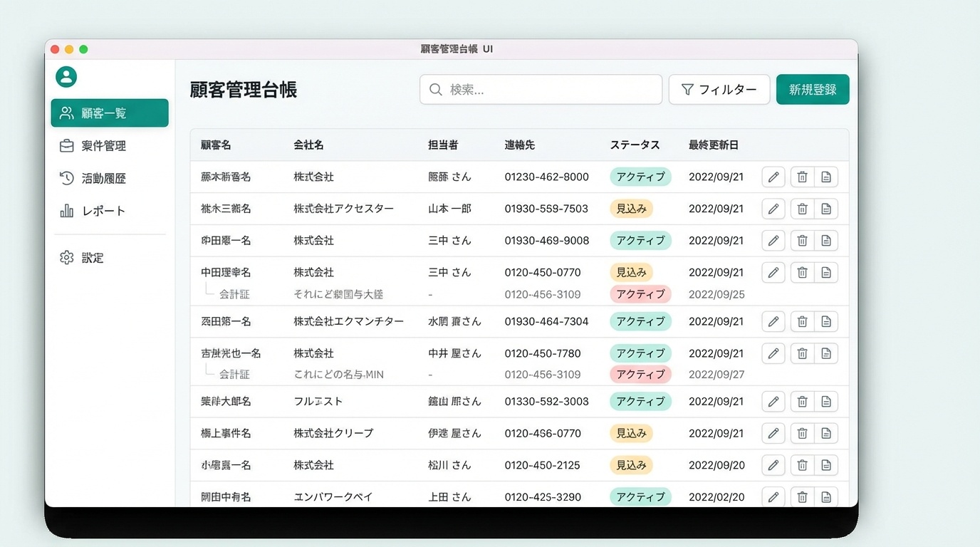Click the 見込み status badge for 山本 一郎
The image size is (980, 547).
631,209
